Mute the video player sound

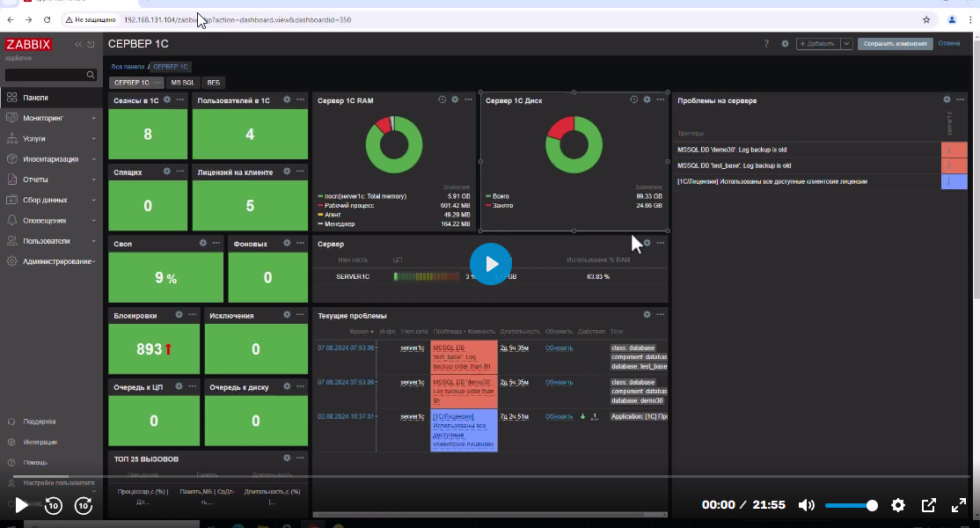coord(806,505)
